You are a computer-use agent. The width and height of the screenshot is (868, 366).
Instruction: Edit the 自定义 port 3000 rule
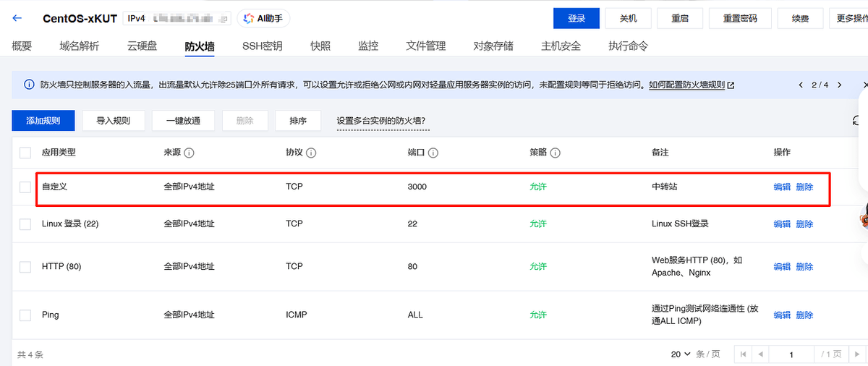tap(782, 187)
